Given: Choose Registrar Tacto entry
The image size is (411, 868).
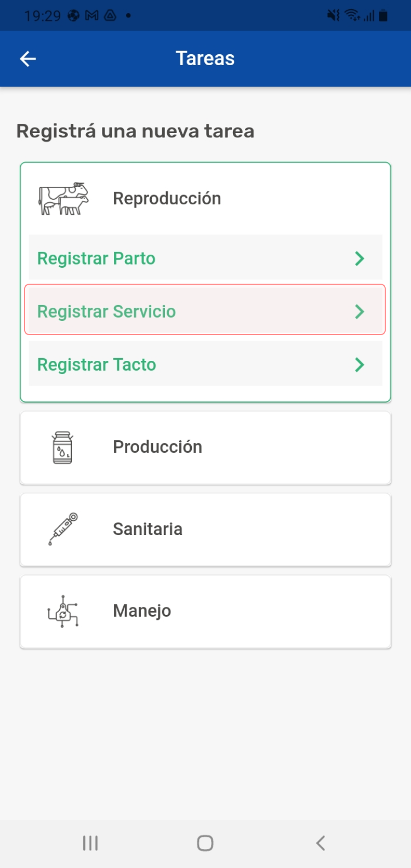Looking at the screenshot, I should (97, 365).
